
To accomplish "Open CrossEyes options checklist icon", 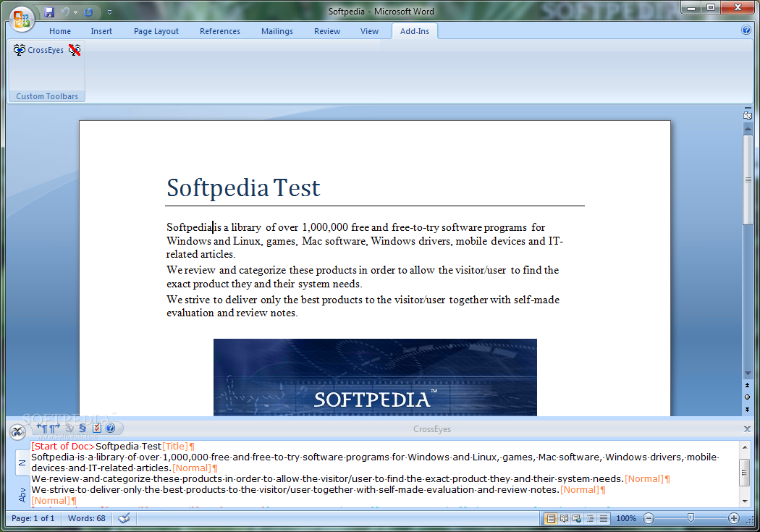I will (96, 428).
